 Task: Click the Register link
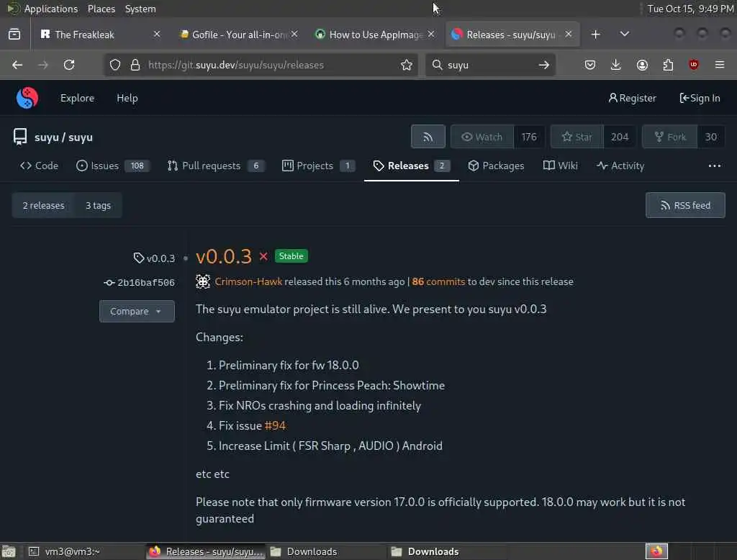point(632,99)
